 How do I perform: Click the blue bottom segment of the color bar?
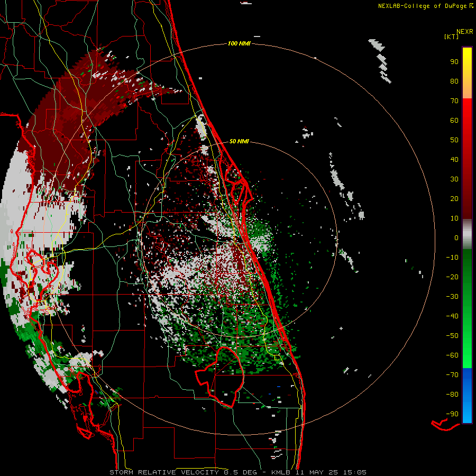(x=467, y=396)
